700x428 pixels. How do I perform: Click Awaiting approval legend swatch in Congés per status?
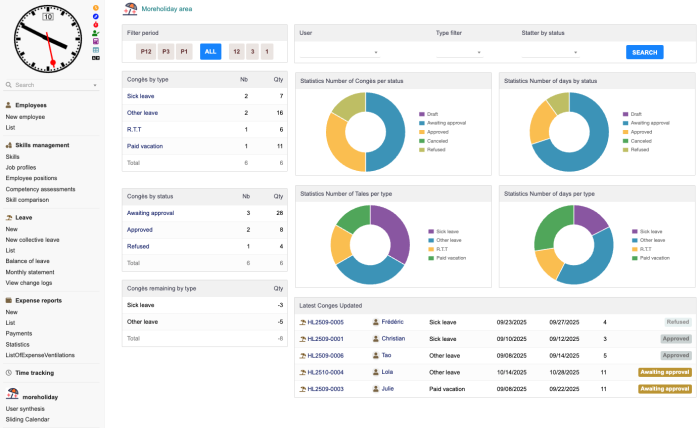(x=423, y=123)
